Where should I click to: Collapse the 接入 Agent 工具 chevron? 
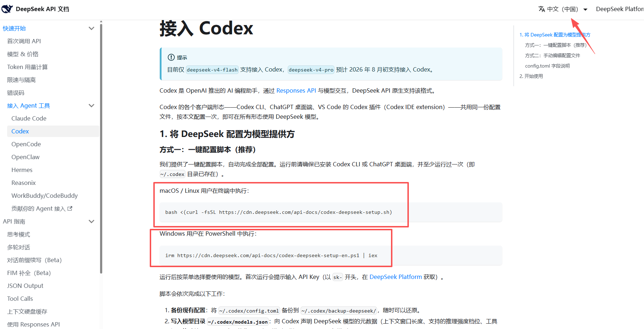point(91,105)
